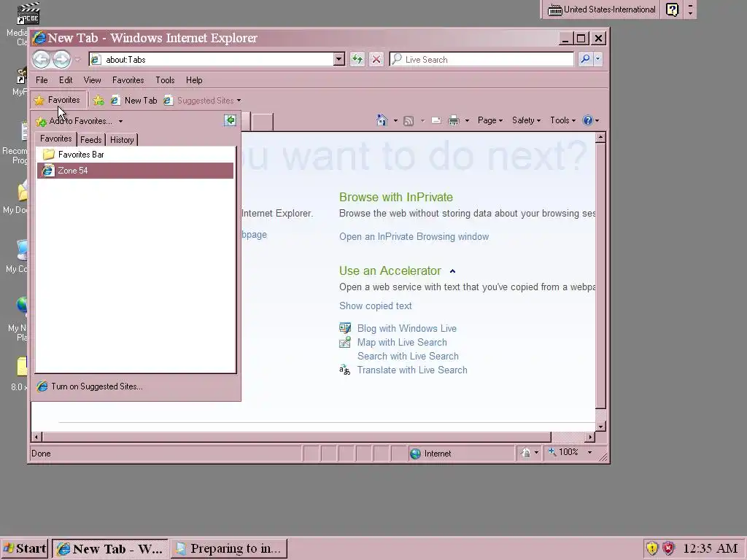Click the Refresh page icon
This screenshot has width=747, height=560.
click(357, 60)
